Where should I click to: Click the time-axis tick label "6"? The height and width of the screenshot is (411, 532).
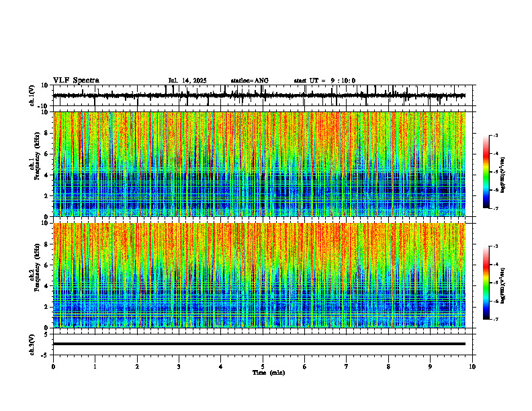[x=305, y=367]
